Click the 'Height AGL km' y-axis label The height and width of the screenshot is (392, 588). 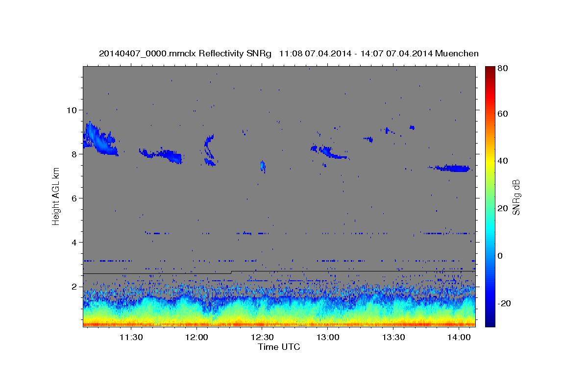pos(56,197)
